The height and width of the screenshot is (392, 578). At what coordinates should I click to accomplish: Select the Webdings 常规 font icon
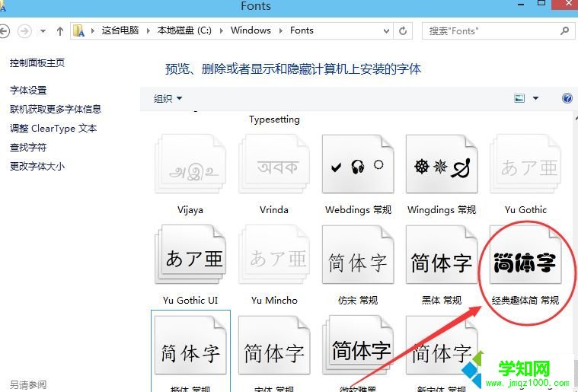358,164
